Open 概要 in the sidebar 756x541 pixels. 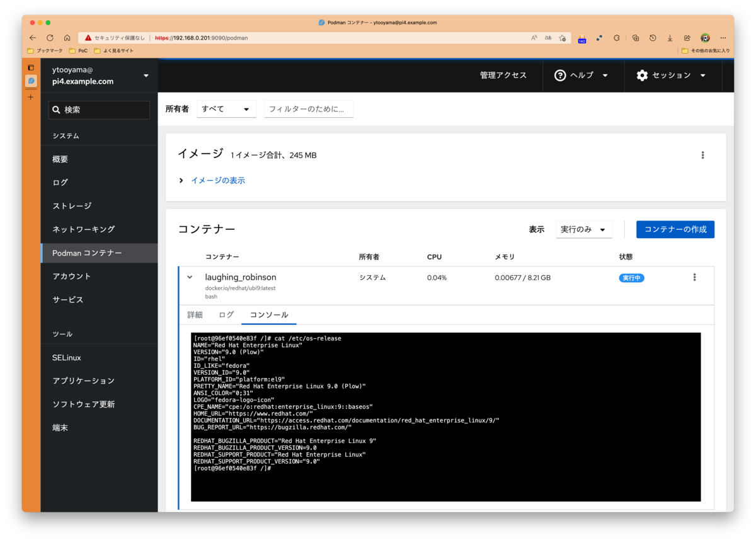(100, 159)
